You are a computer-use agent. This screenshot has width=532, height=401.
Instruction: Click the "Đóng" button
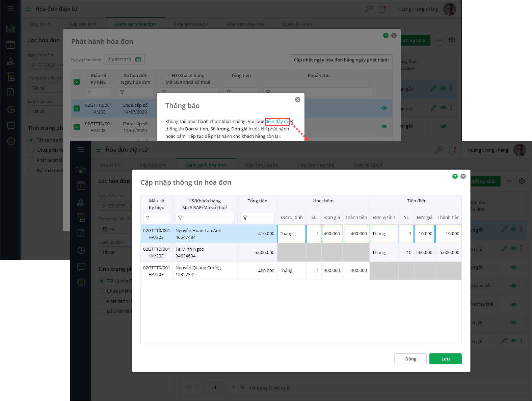(x=410, y=359)
